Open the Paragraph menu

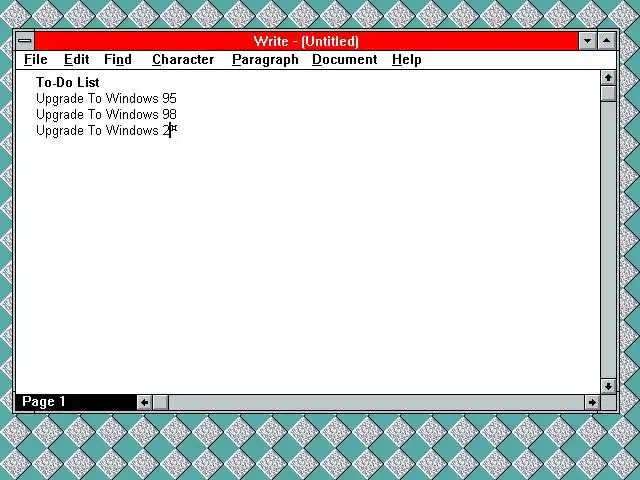coord(265,60)
